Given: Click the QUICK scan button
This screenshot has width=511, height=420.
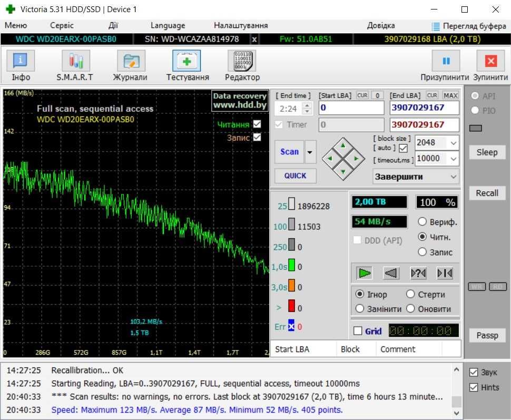Looking at the screenshot, I should [295, 176].
